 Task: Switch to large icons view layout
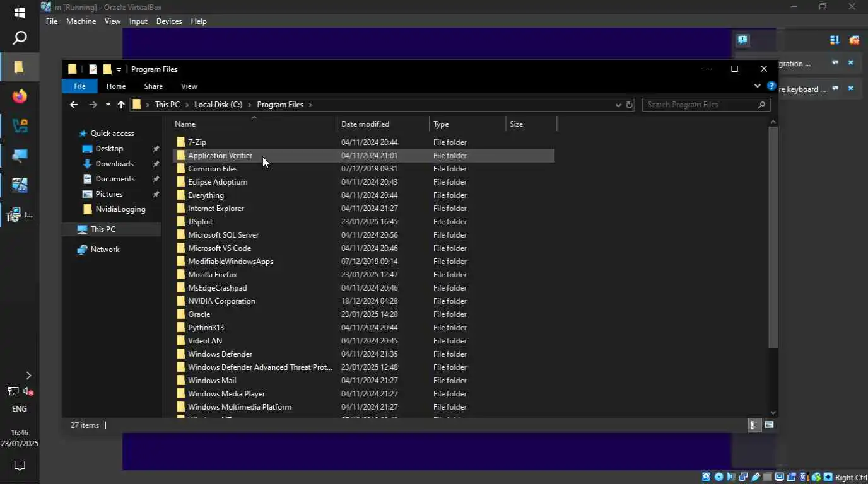[769, 425]
